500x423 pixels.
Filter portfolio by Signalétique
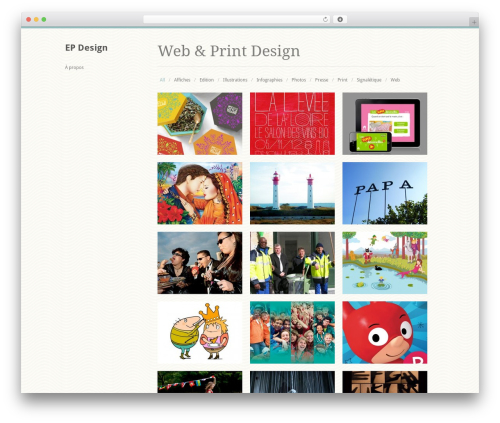point(369,80)
